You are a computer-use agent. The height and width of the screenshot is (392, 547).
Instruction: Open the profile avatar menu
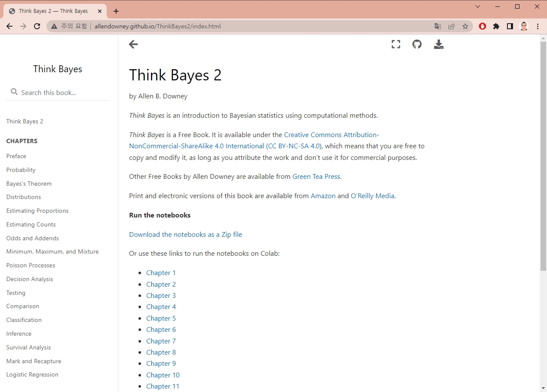pos(524,26)
